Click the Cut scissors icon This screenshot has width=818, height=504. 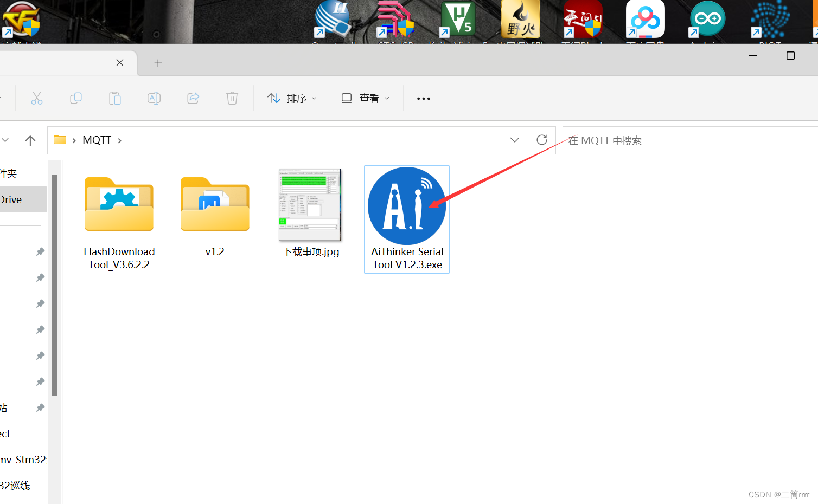37,98
